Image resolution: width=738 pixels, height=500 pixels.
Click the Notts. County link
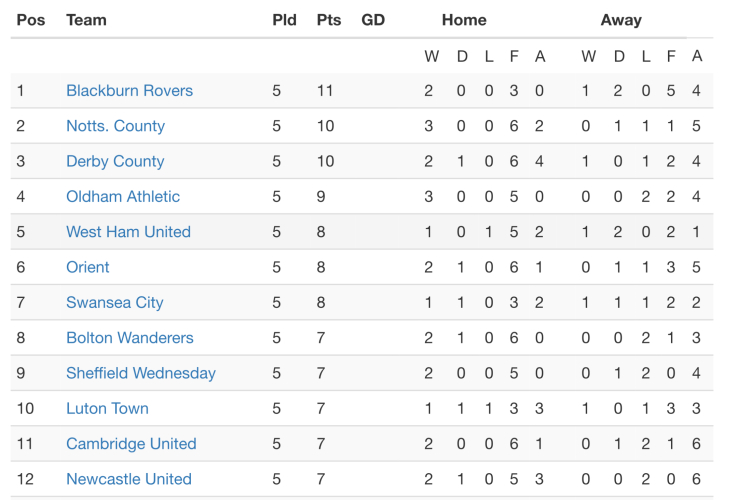tap(115, 126)
